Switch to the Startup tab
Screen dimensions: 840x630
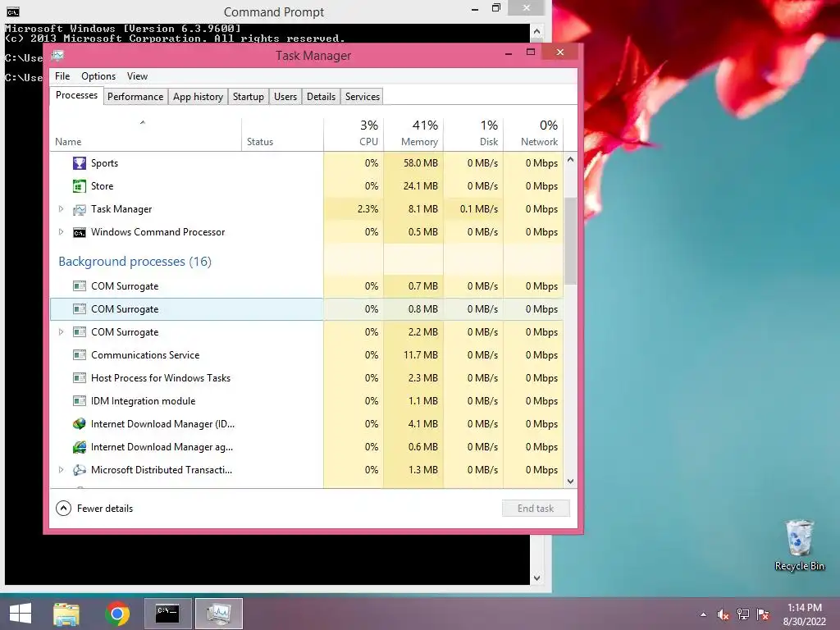pos(248,97)
